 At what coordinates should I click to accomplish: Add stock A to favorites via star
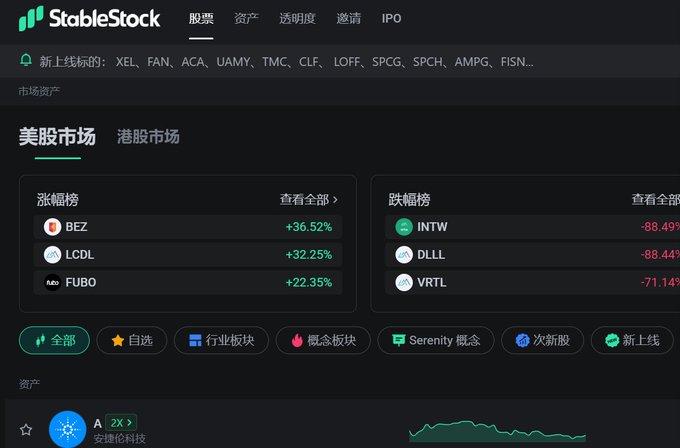[26, 429]
